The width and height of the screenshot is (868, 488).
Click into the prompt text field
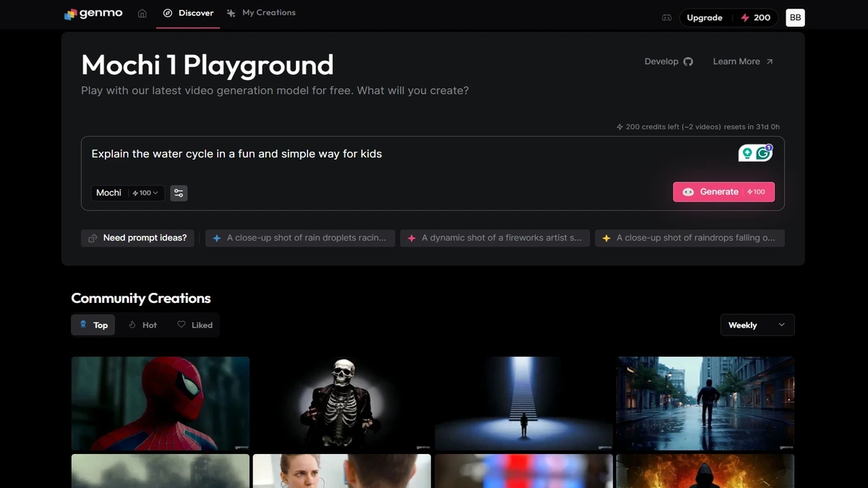[405, 154]
